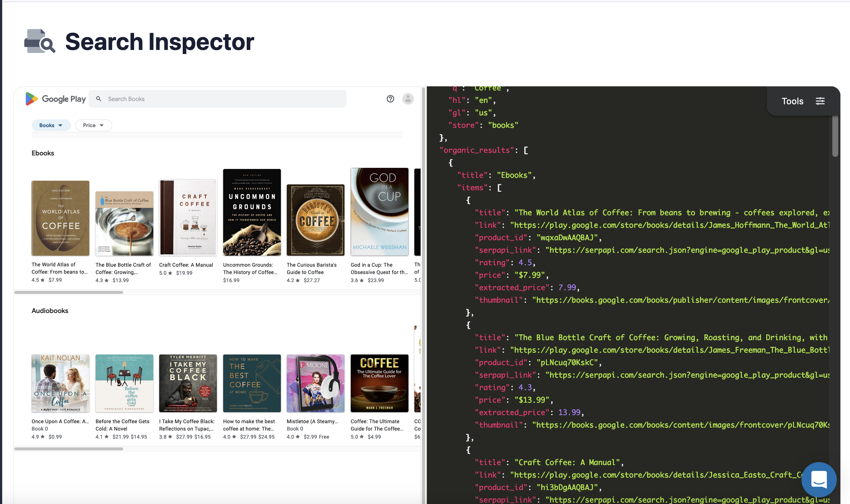The height and width of the screenshot is (504, 850).
Task: Click the Tools button
Action: point(792,101)
